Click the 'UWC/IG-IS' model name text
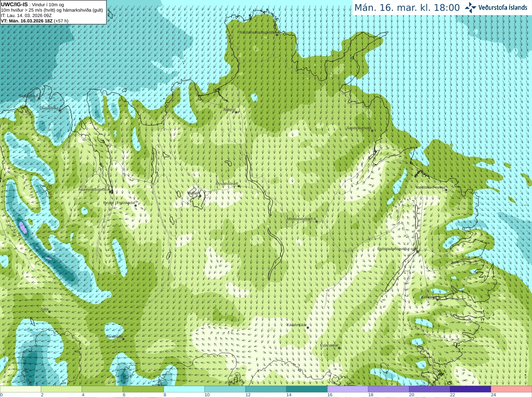 (14, 4)
